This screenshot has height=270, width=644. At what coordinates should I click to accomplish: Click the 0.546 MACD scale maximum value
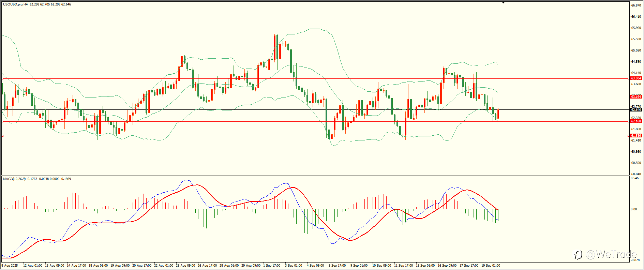point(635,178)
